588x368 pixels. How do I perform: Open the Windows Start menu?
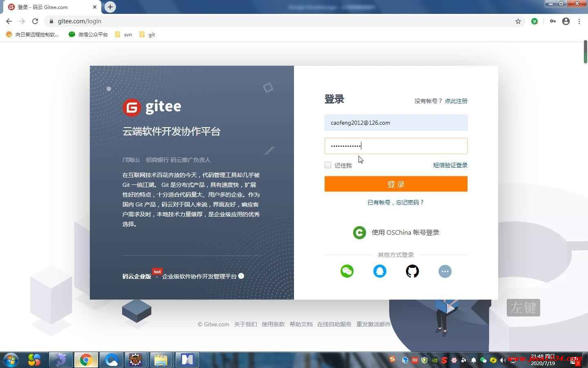11,360
